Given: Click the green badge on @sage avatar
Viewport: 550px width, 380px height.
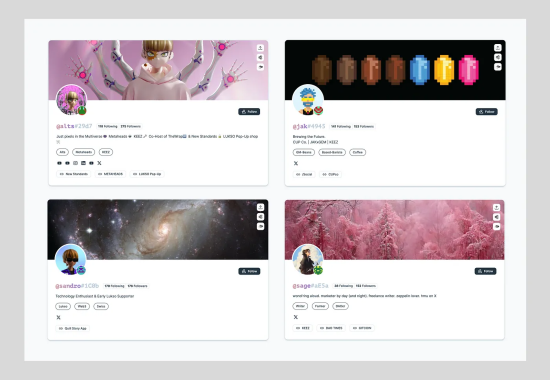Looking at the screenshot, I should pos(318,270).
